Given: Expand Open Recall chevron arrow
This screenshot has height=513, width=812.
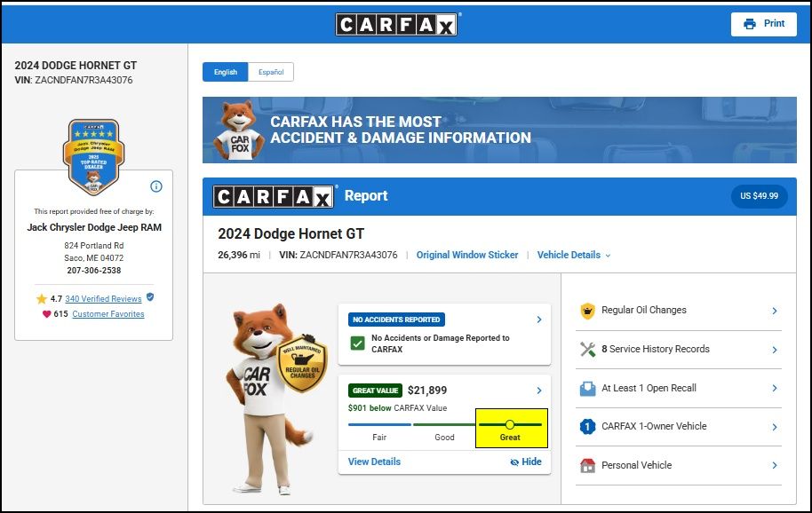Looking at the screenshot, I should [775, 388].
